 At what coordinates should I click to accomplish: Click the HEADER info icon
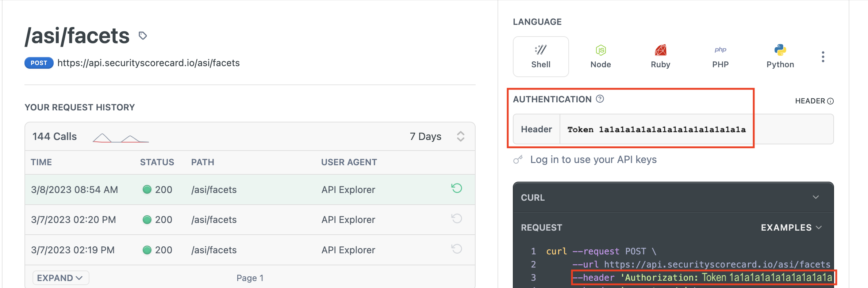pos(830,101)
